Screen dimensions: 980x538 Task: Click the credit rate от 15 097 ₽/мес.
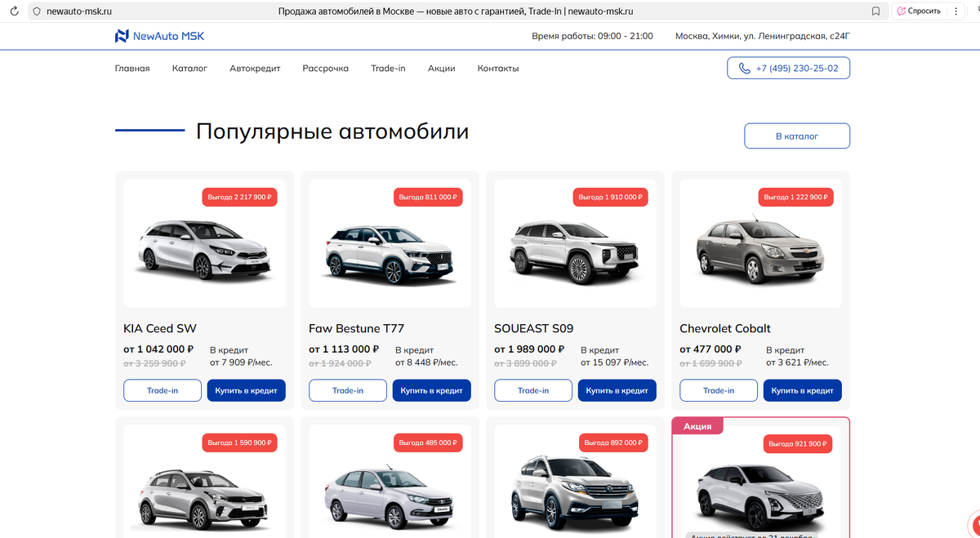click(x=614, y=362)
